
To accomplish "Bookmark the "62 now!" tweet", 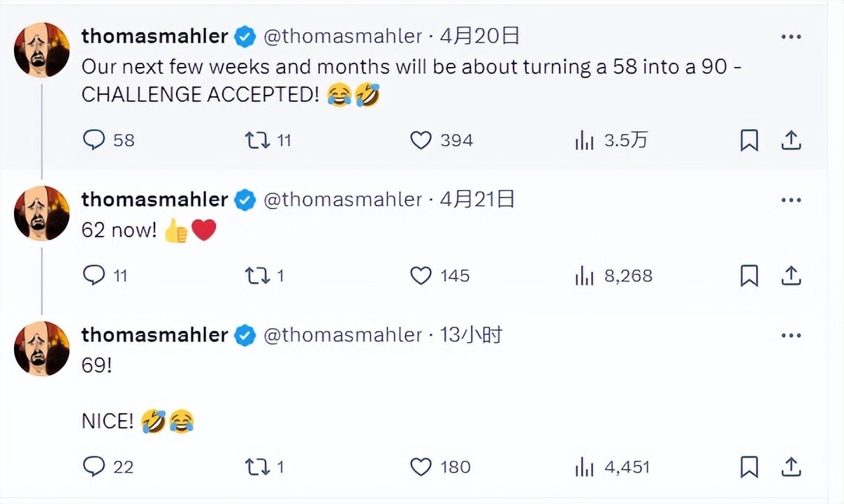I will tap(749, 276).
